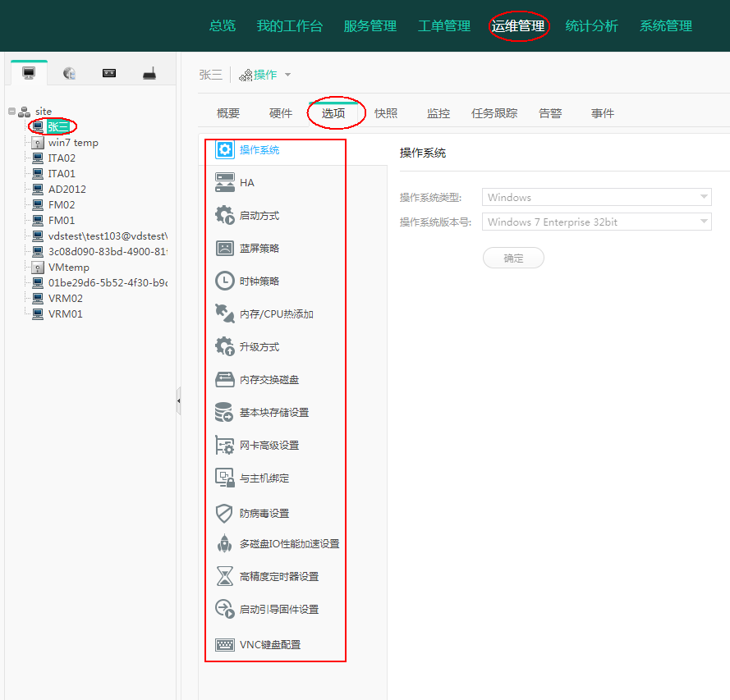Collapse the site tree node

[x=11, y=112]
